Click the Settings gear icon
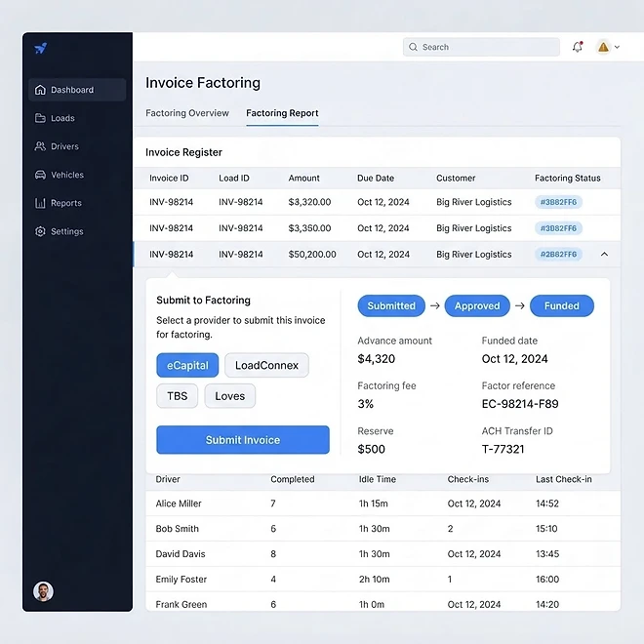 point(40,231)
